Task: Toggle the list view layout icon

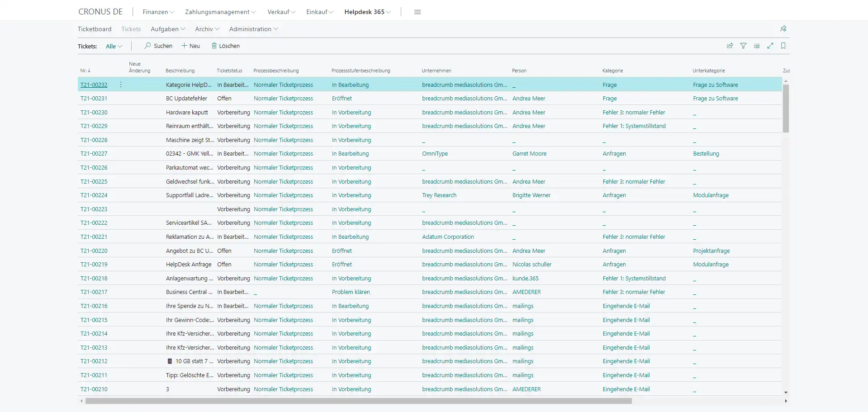Action: 757,46
